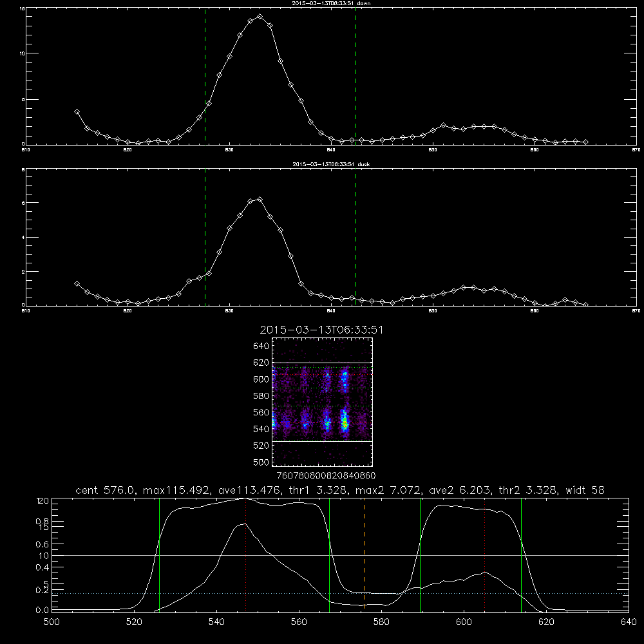Click the x-axis label 580 on bottom plot
Image resolution: width=644 pixels, height=644 pixels.
(x=381, y=622)
